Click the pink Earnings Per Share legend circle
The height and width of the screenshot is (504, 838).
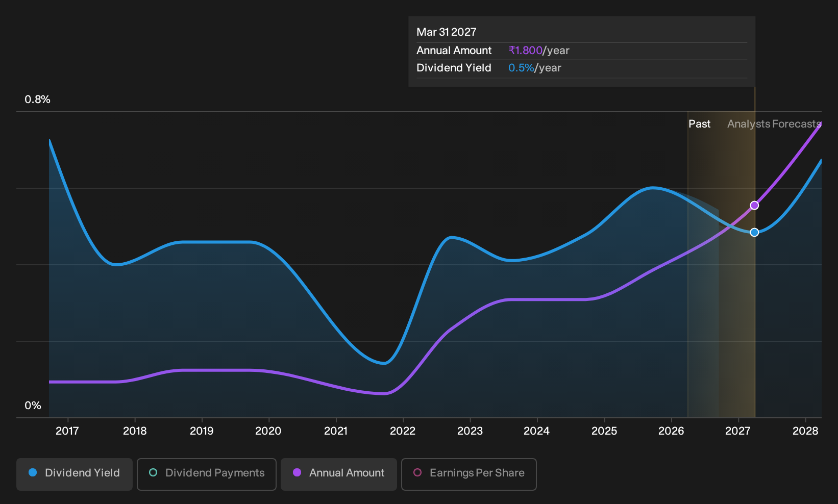417,472
